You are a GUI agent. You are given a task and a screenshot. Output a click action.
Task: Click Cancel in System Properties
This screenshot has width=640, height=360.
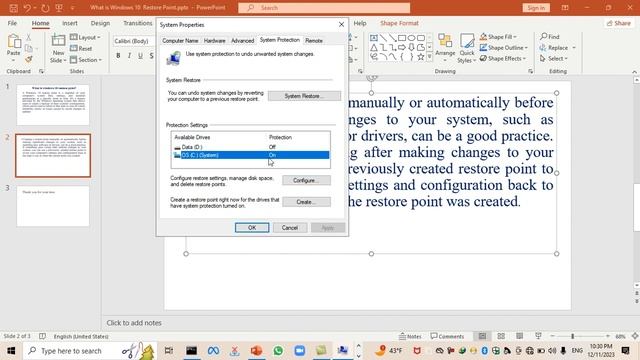[x=290, y=228]
